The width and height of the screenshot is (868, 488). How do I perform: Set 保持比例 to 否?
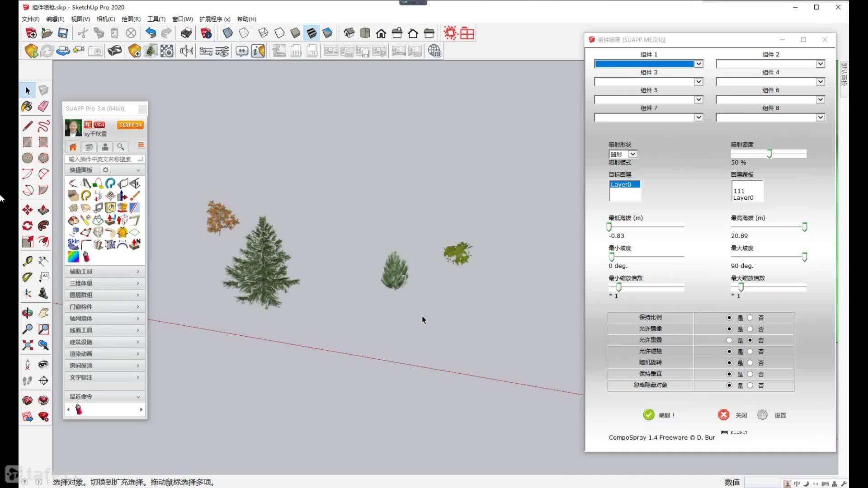[750, 318]
